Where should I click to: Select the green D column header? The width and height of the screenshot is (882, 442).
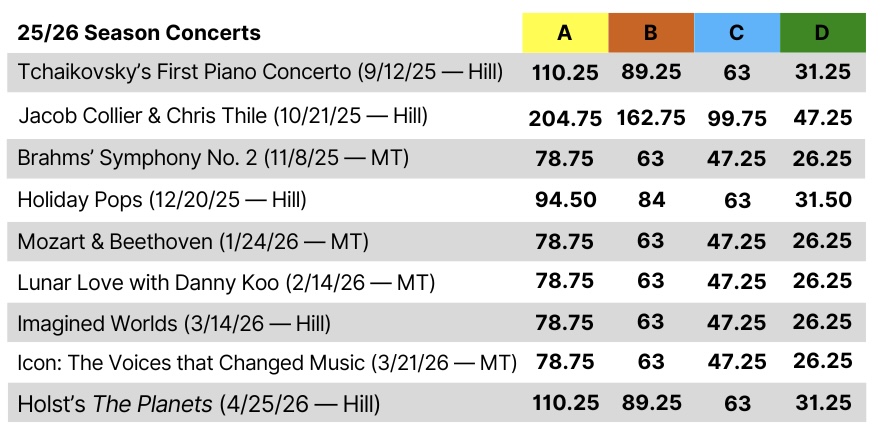point(822,33)
